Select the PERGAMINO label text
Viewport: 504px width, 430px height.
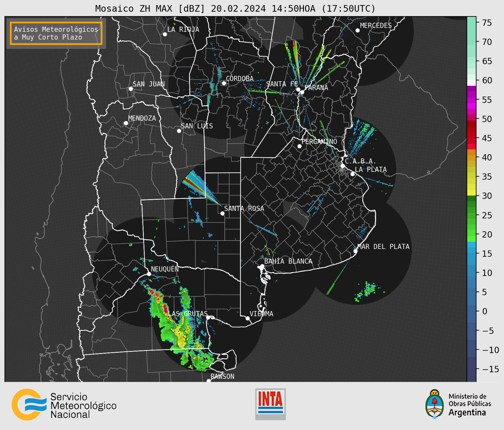(319, 142)
